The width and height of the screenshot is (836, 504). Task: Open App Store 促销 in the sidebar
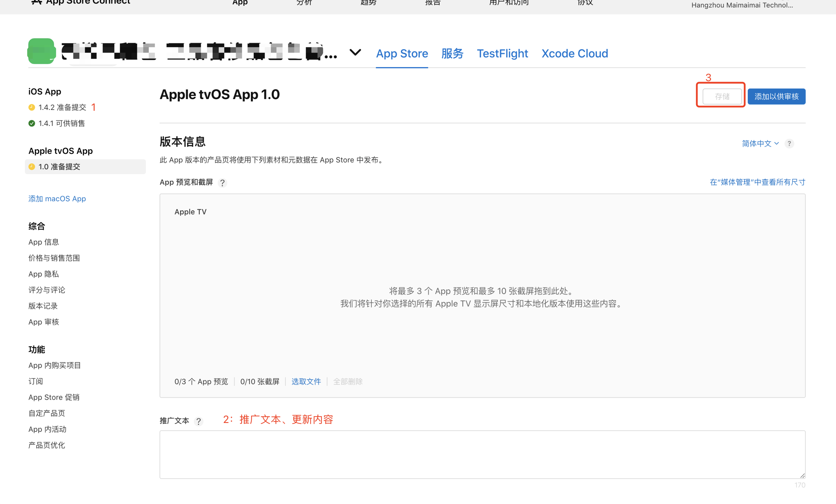coord(54,397)
